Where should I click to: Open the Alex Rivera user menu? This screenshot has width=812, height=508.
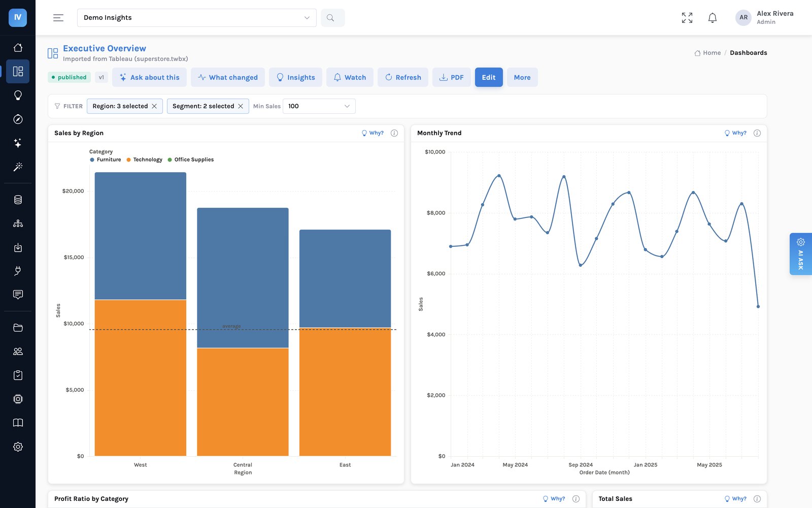pos(764,18)
